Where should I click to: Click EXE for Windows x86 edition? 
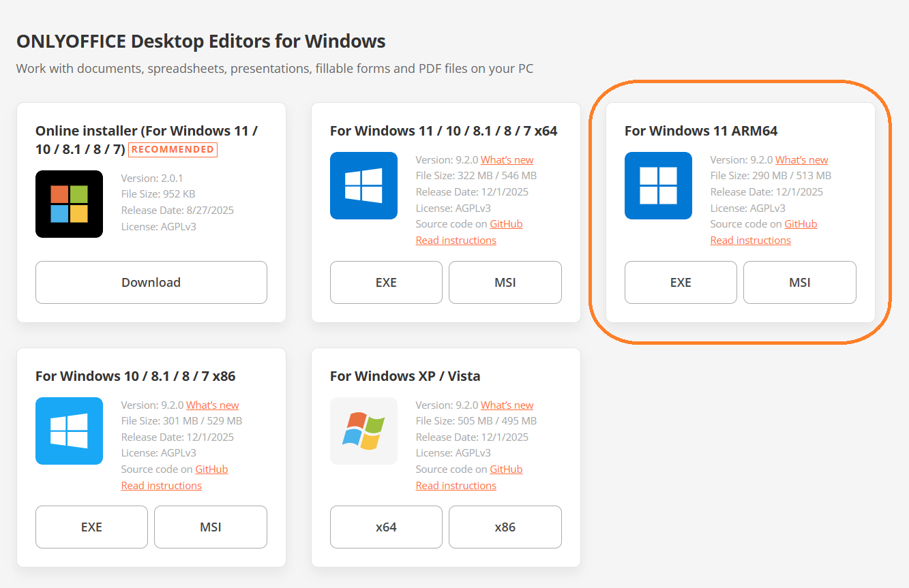91,527
